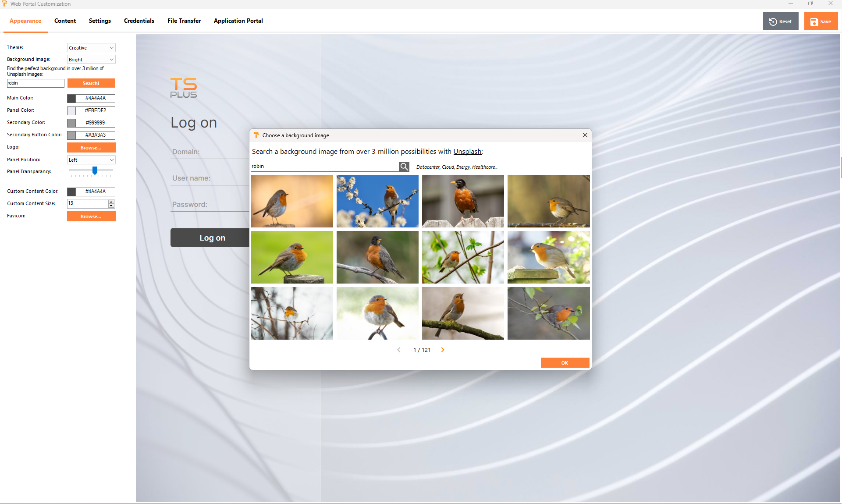This screenshot has width=842, height=504.
Task: Click the Main Color swatch
Action: point(71,98)
